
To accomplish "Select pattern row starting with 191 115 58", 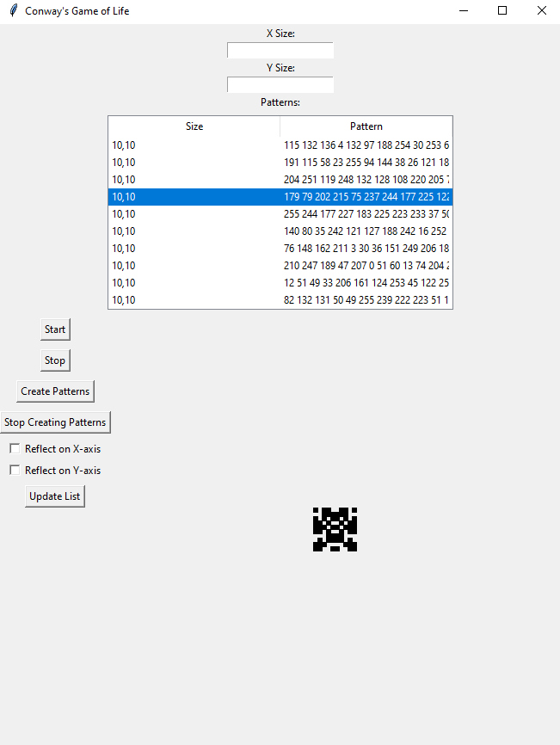I will tap(280, 163).
